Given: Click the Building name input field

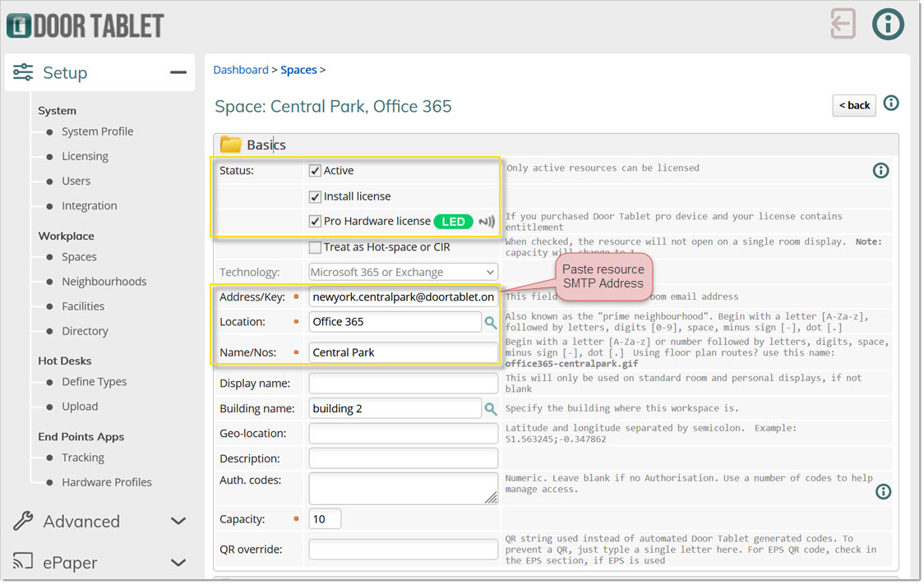Looking at the screenshot, I should click(x=395, y=408).
